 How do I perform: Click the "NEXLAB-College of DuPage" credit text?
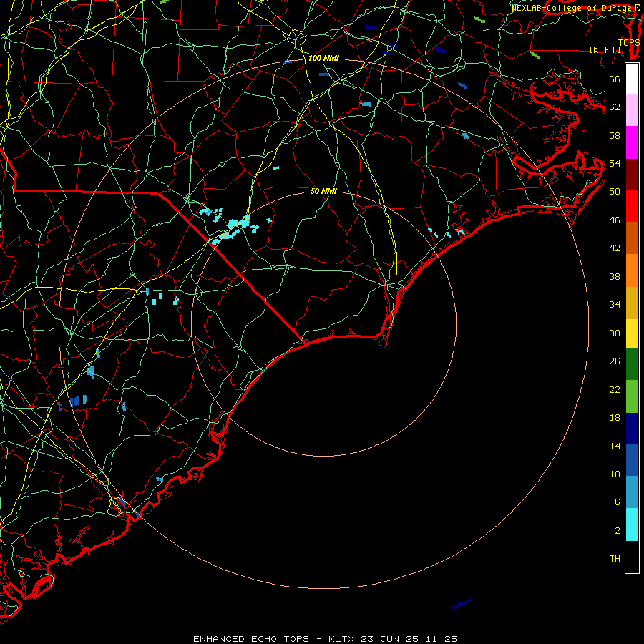coord(571,8)
